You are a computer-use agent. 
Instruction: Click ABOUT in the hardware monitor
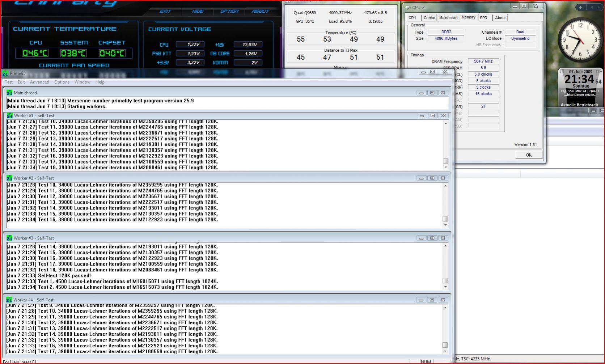(261, 11)
